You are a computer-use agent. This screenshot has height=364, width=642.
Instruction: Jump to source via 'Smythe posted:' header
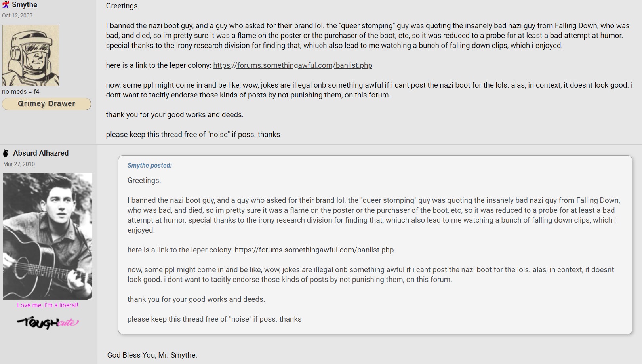coord(150,166)
